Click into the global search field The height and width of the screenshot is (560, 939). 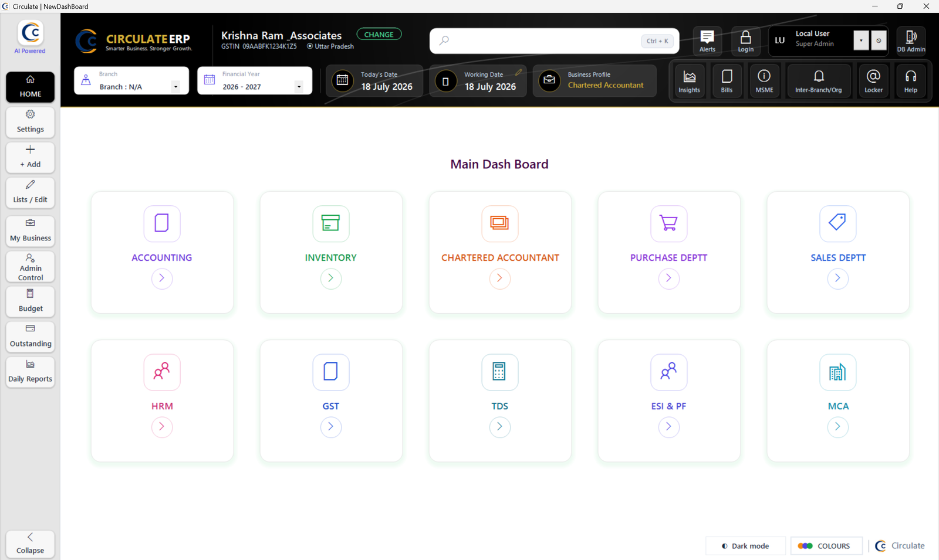(555, 41)
